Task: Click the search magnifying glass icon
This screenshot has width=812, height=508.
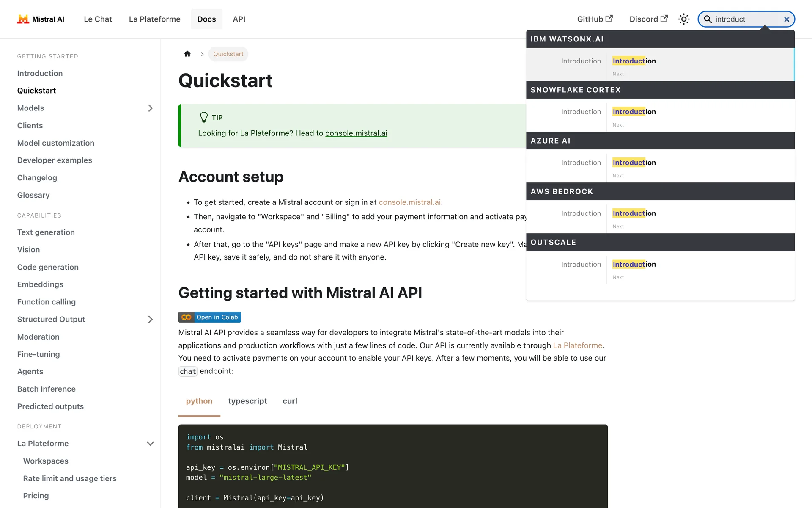Action: [708, 19]
